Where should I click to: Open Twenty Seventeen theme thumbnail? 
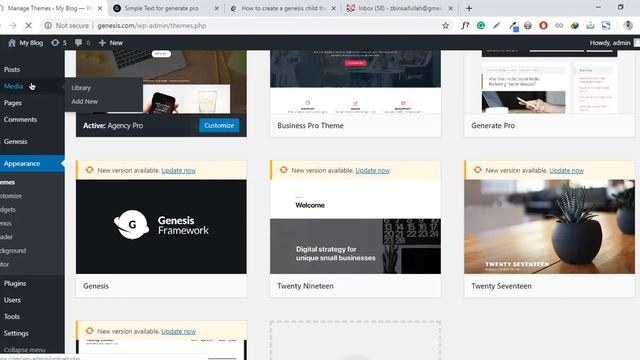point(549,227)
